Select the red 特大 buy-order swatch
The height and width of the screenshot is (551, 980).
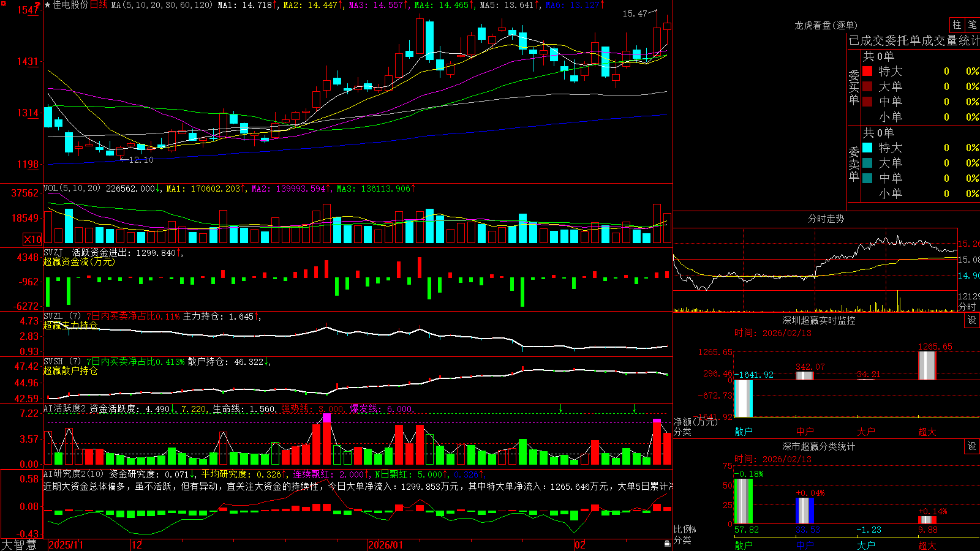pyautogui.click(x=867, y=71)
